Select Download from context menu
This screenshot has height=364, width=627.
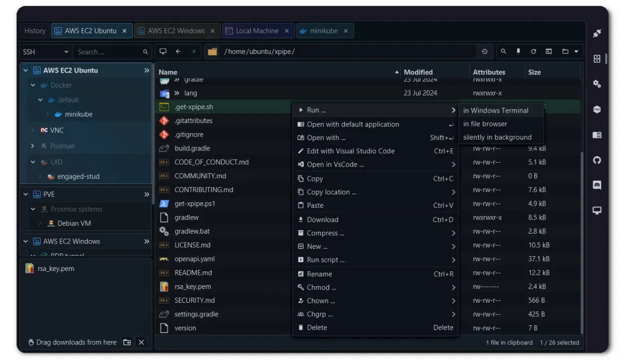376,219
